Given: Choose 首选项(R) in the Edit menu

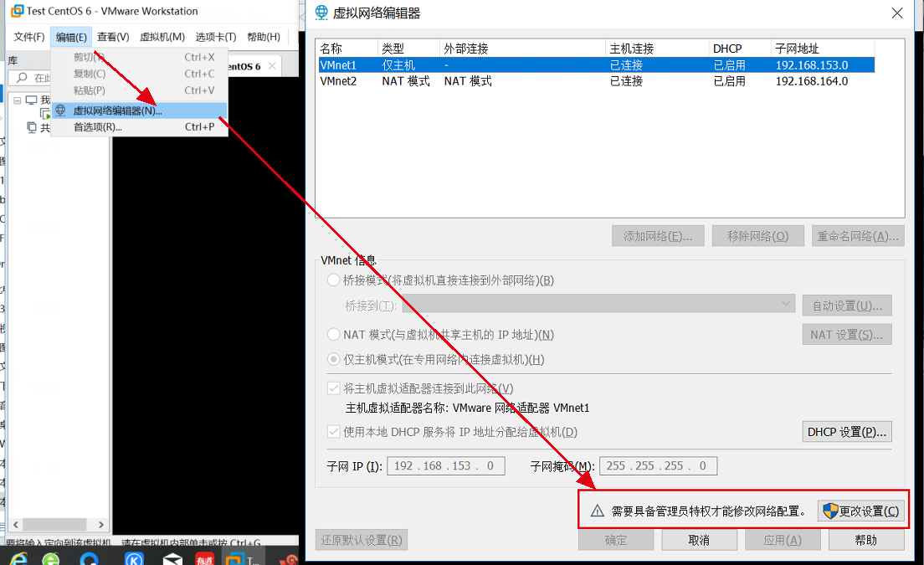Looking at the screenshot, I should tap(139, 127).
